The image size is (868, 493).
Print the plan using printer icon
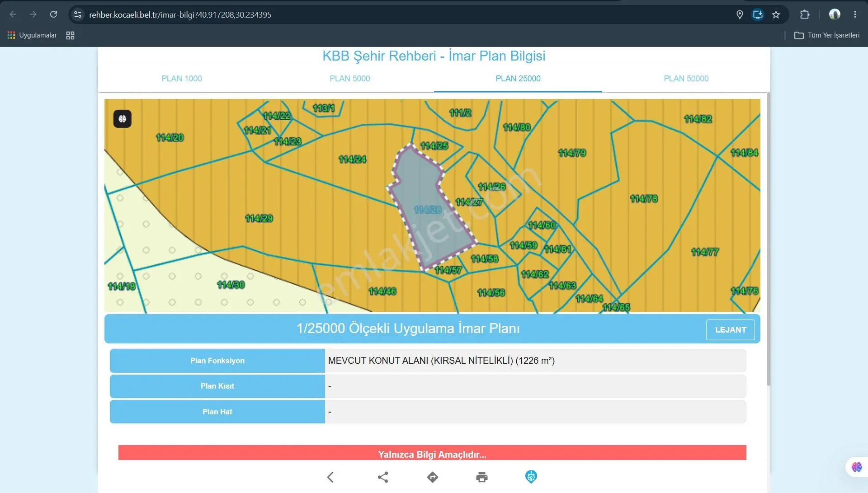coord(482,477)
